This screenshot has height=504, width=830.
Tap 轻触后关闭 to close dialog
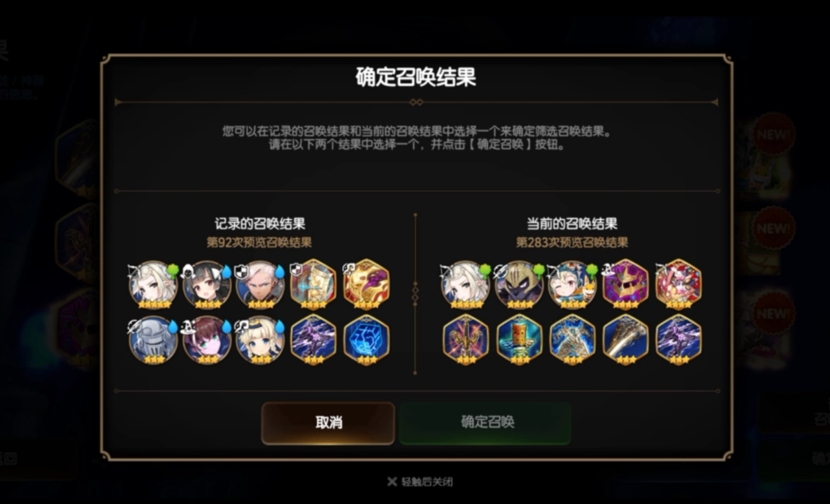click(x=420, y=481)
